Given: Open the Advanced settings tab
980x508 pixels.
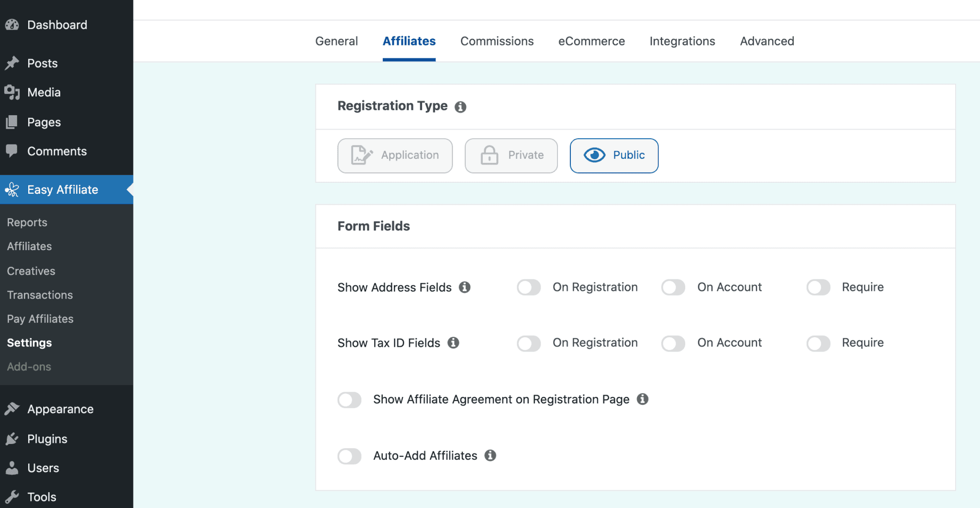Looking at the screenshot, I should 767,41.
